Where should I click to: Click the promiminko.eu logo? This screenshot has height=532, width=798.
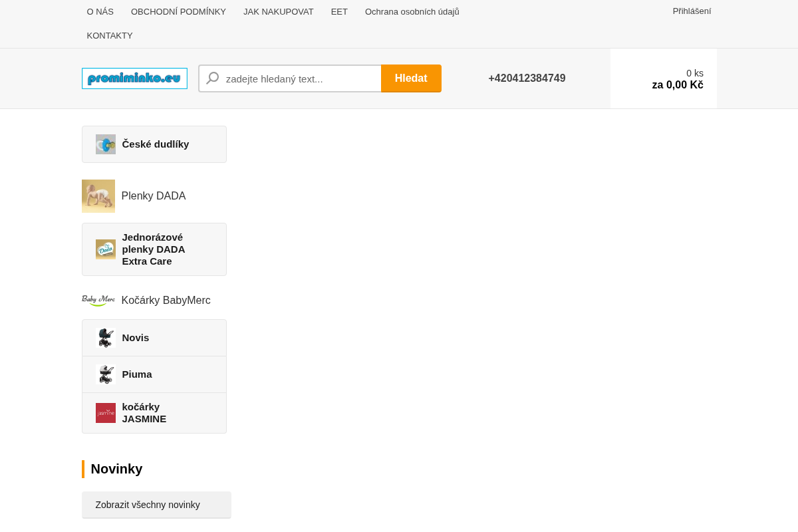(134, 78)
